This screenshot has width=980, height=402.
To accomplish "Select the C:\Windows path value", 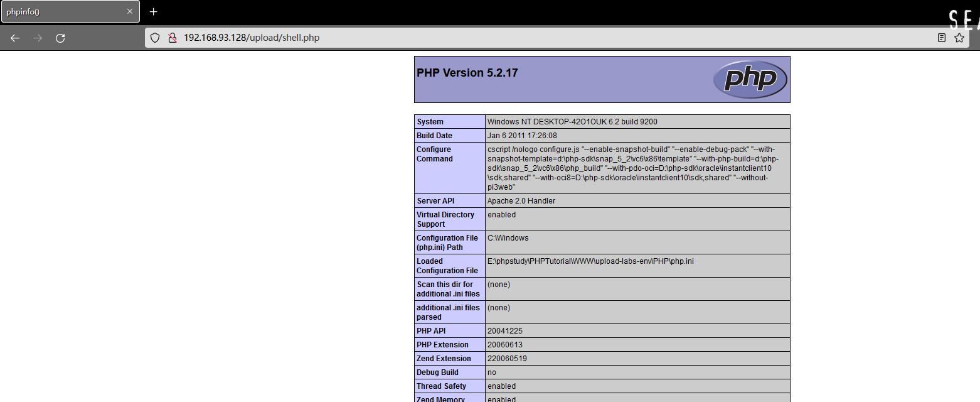I will tap(508, 238).
